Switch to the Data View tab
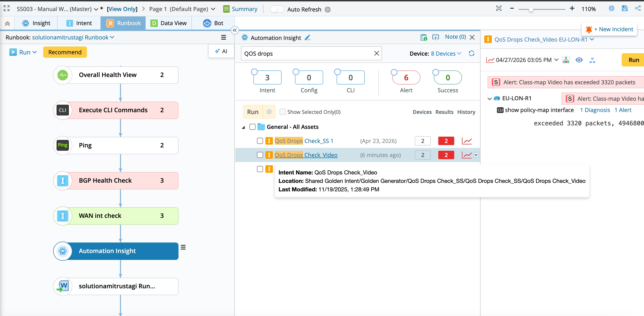Screen dimensions: 644x316 click(x=168, y=23)
